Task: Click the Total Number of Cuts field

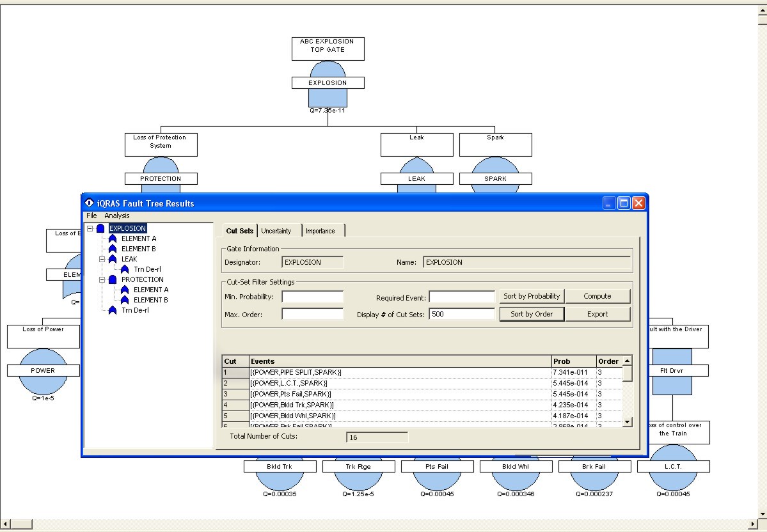Action: pos(377,437)
